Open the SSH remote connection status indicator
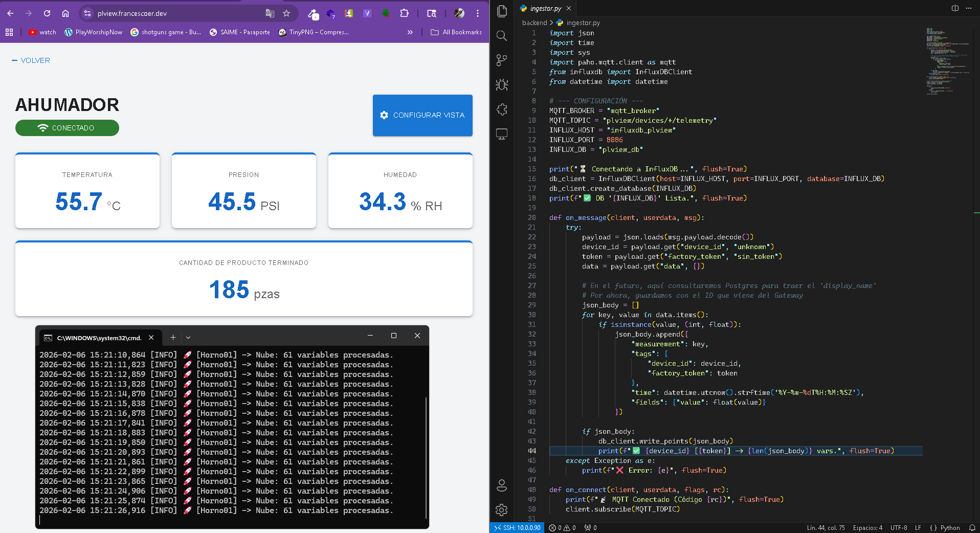The width and height of the screenshot is (980, 533). [517, 528]
